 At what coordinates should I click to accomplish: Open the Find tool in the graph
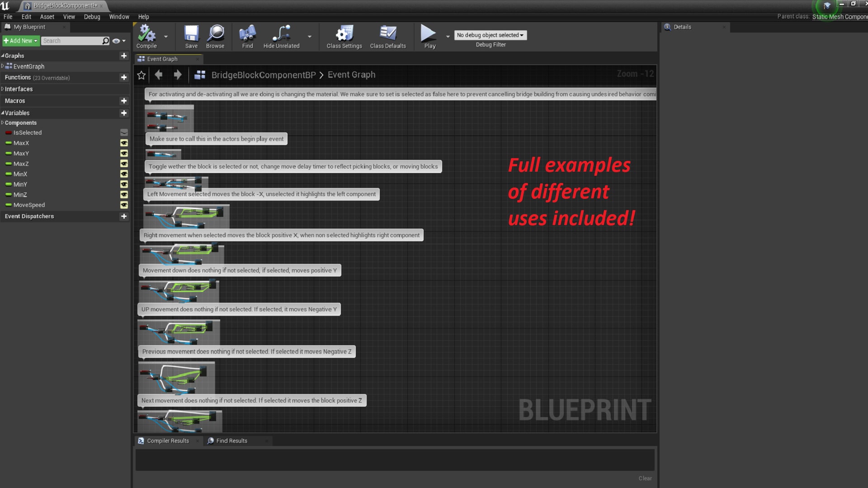pyautogui.click(x=247, y=36)
